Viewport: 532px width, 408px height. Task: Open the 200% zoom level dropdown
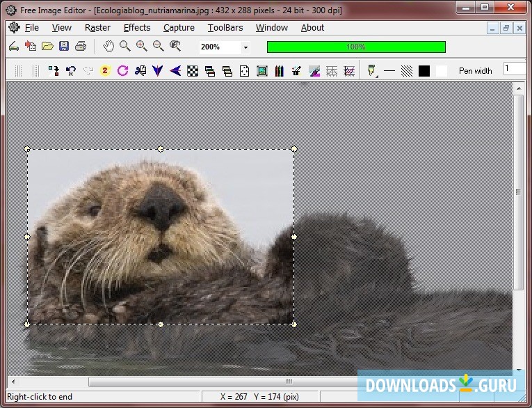245,47
